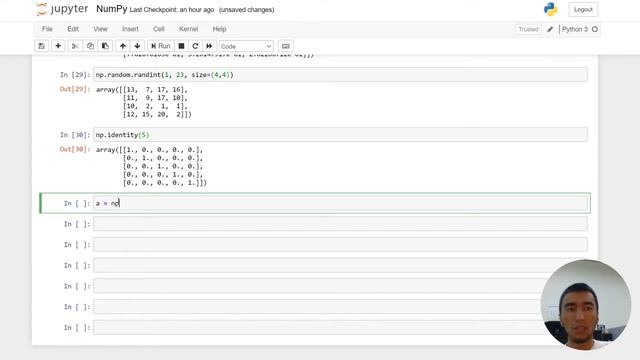Image resolution: width=640 pixels, height=360 pixels.
Task: Click the Out[29] array output
Action: click(x=144, y=102)
